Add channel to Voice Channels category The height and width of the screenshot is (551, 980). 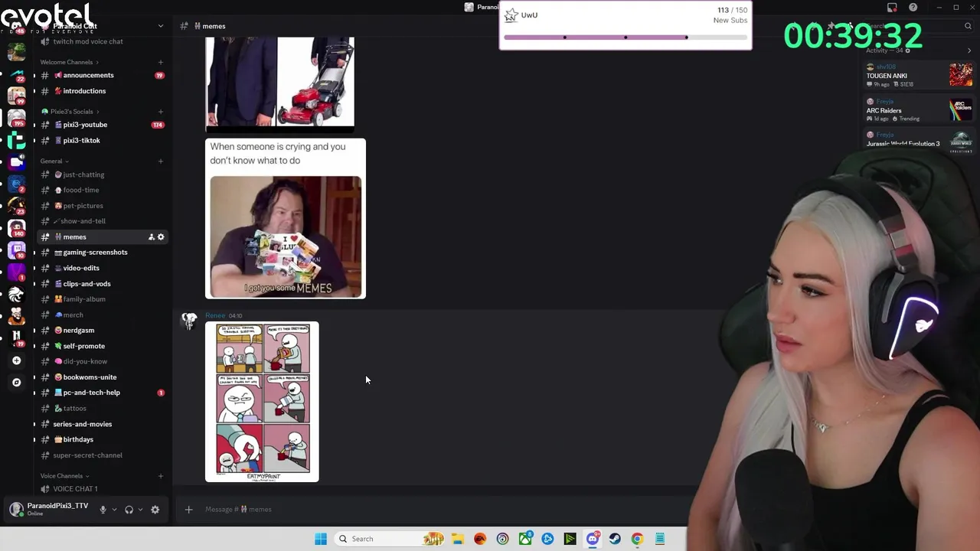point(161,476)
